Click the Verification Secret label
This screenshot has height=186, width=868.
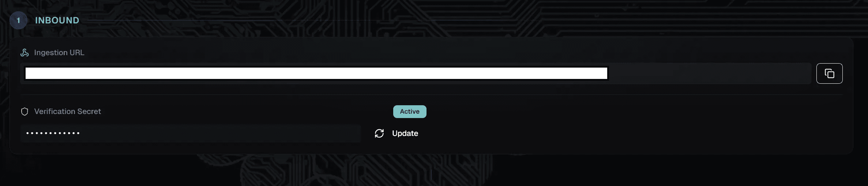pos(68,111)
